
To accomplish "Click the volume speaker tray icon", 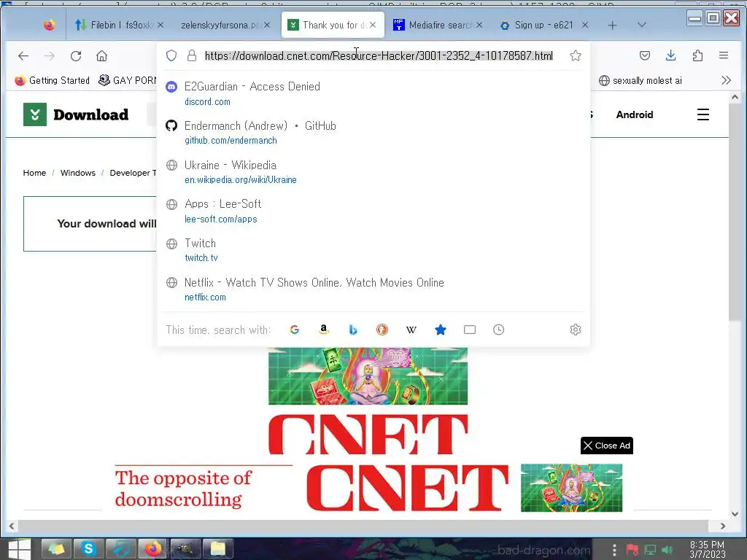I will (x=667, y=550).
